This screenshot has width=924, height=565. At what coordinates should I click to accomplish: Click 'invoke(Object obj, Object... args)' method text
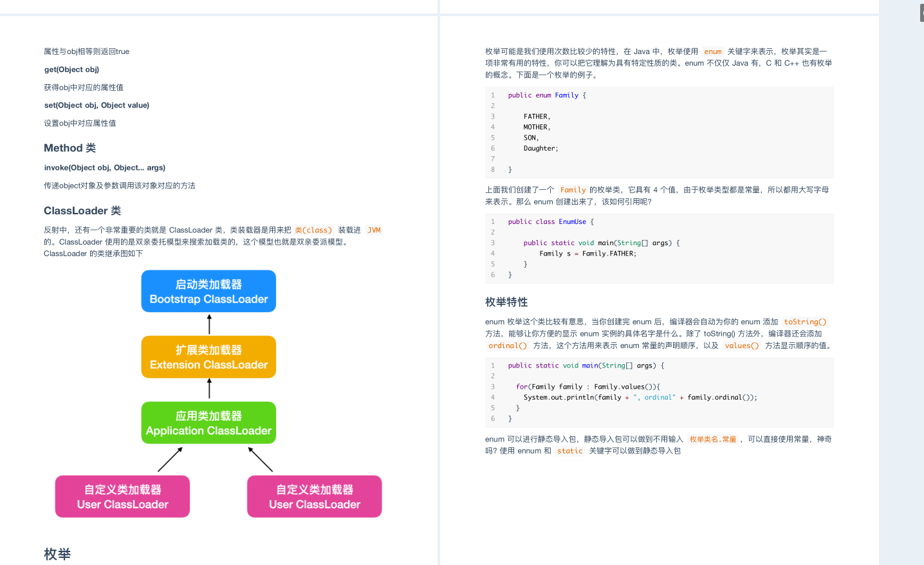[x=105, y=167]
